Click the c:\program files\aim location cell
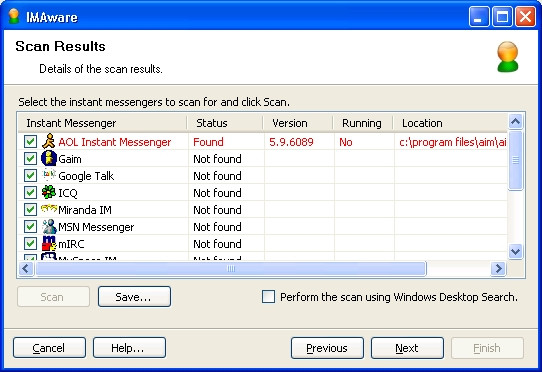The width and height of the screenshot is (542, 372). (453, 142)
